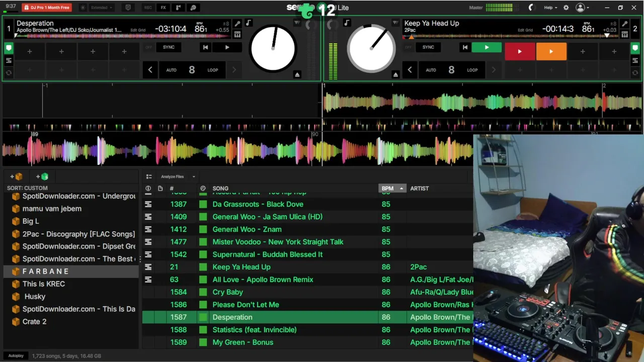Open the F A R B A N E crate

click(x=71, y=271)
